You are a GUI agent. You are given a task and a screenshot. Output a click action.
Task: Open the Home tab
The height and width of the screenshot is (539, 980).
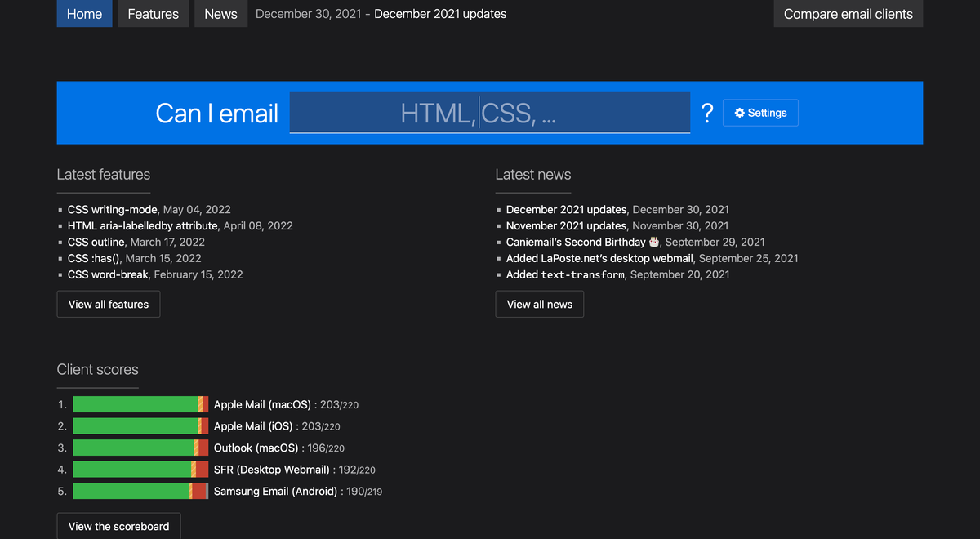[85, 13]
